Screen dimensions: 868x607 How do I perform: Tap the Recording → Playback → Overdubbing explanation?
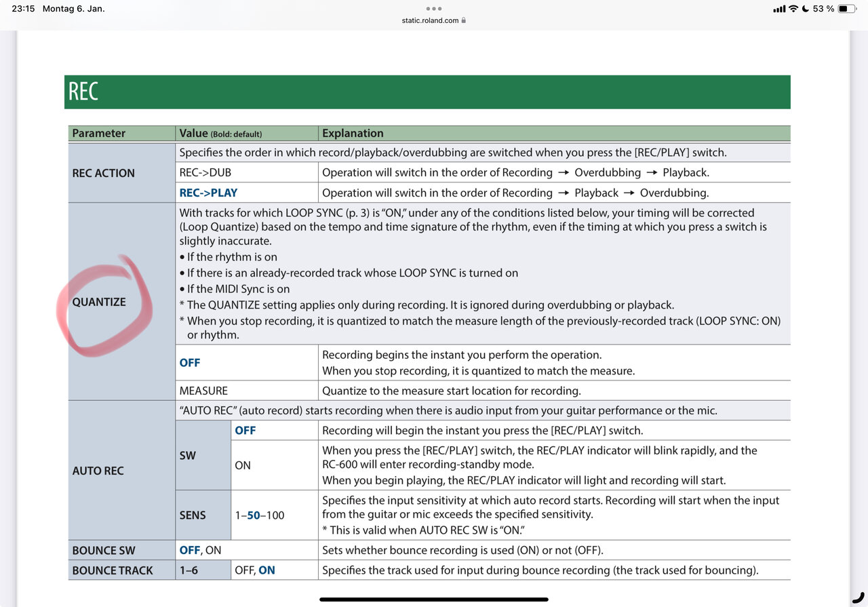coord(515,193)
